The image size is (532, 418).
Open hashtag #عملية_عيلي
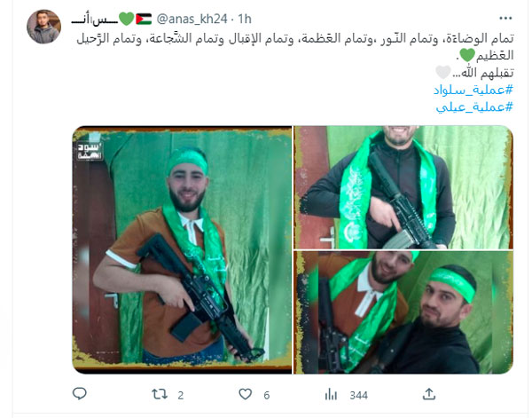pyautogui.click(x=474, y=107)
